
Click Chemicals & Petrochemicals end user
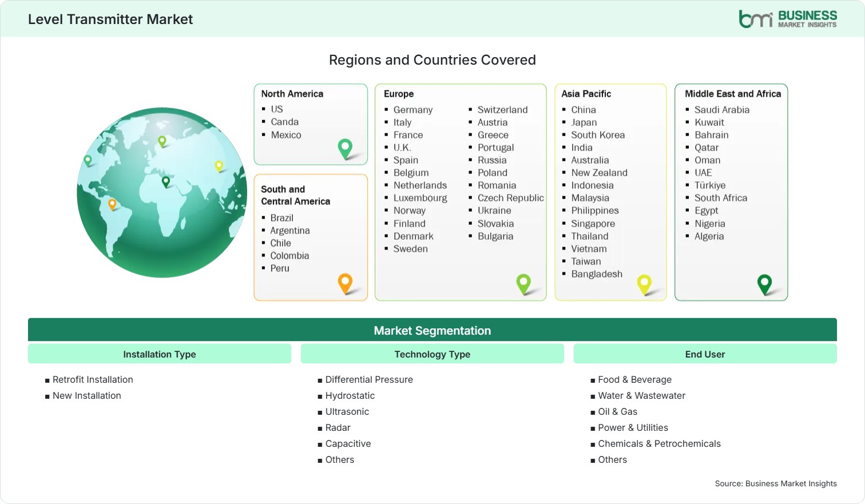(660, 443)
